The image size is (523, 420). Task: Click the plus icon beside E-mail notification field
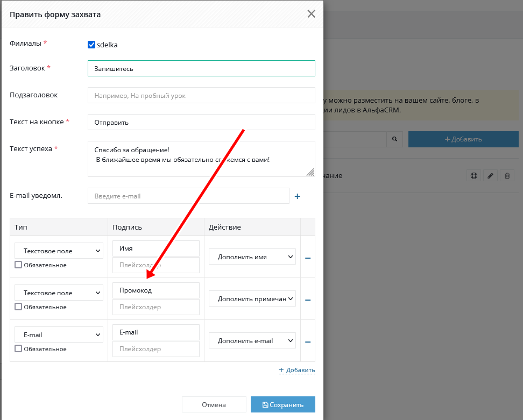pyautogui.click(x=297, y=196)
